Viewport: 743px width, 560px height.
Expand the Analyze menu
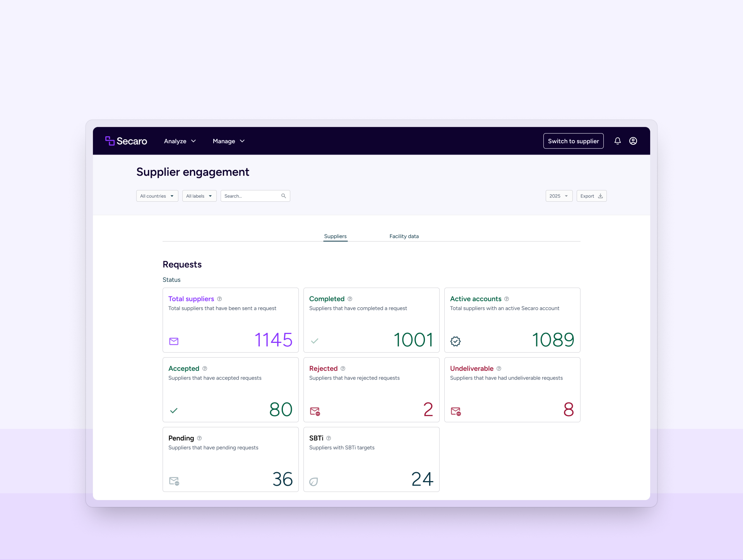[180, 141]
